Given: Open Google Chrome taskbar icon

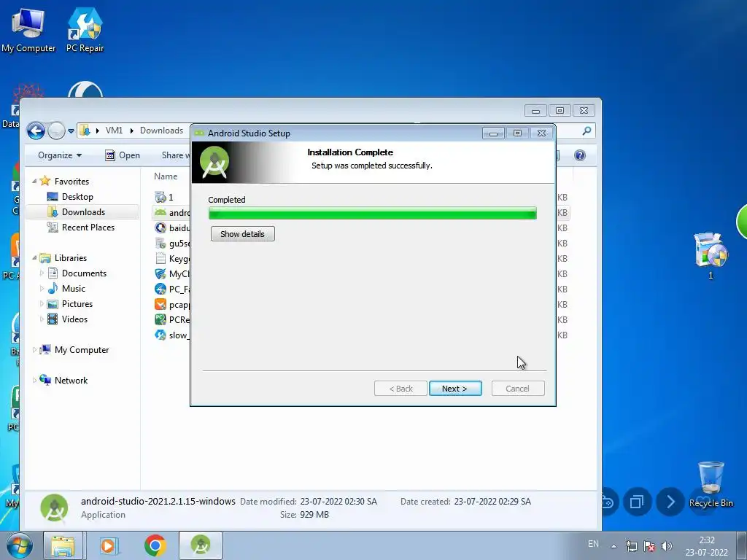Looking at the screenshot, I should tap(155, 545).
